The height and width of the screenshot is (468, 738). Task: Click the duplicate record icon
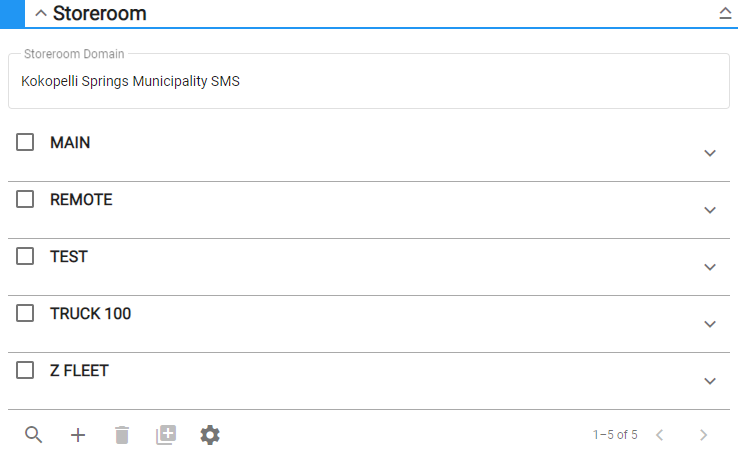[x=166, y=435]
